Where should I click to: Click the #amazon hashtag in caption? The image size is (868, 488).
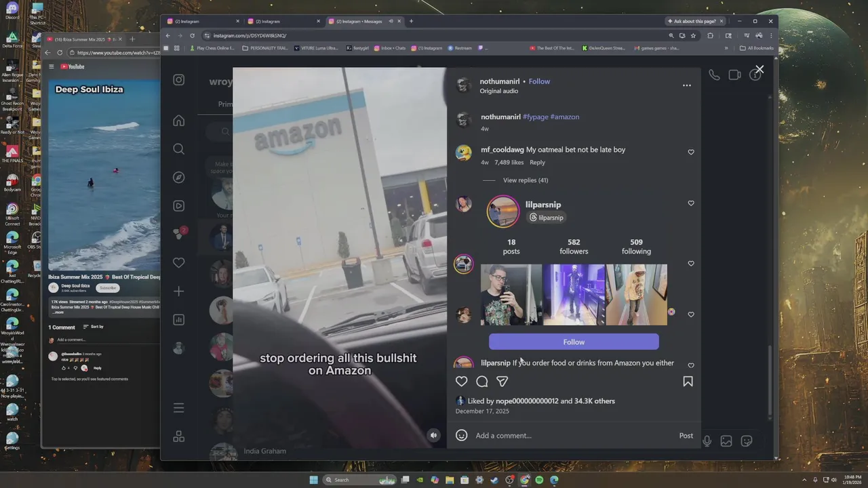coord(565,117)
